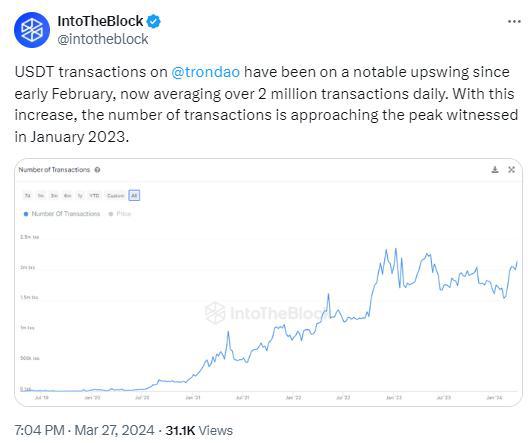The width and height of the screenshot is (532, 443).
Task: Open the @intotheblock handle
Action: point(103,39)
